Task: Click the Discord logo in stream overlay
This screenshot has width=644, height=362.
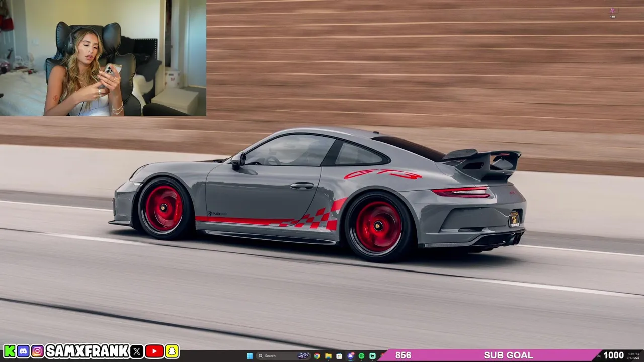Action: (23, 351)
